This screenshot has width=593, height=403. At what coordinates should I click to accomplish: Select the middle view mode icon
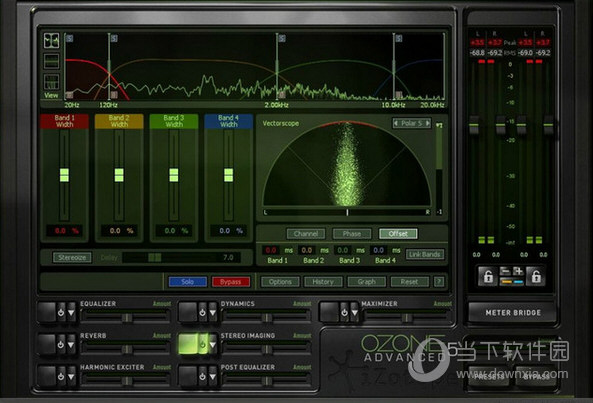(x=51, y=61)
